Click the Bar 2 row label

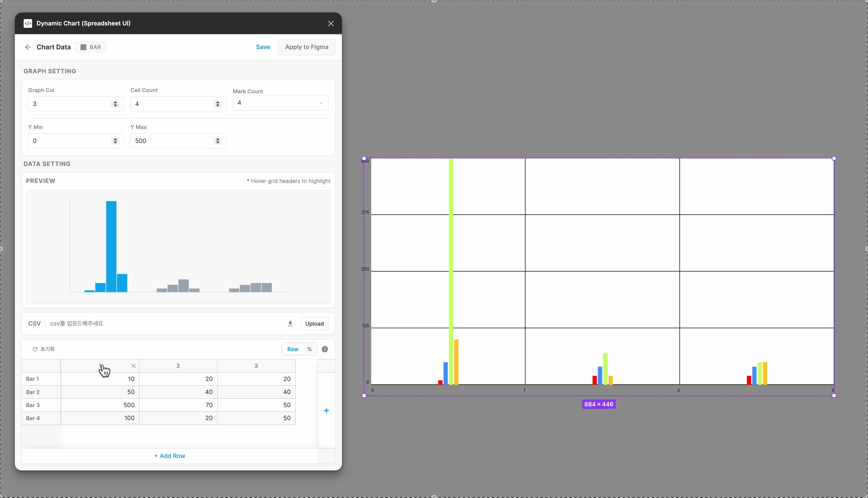(x=41, y=392)
